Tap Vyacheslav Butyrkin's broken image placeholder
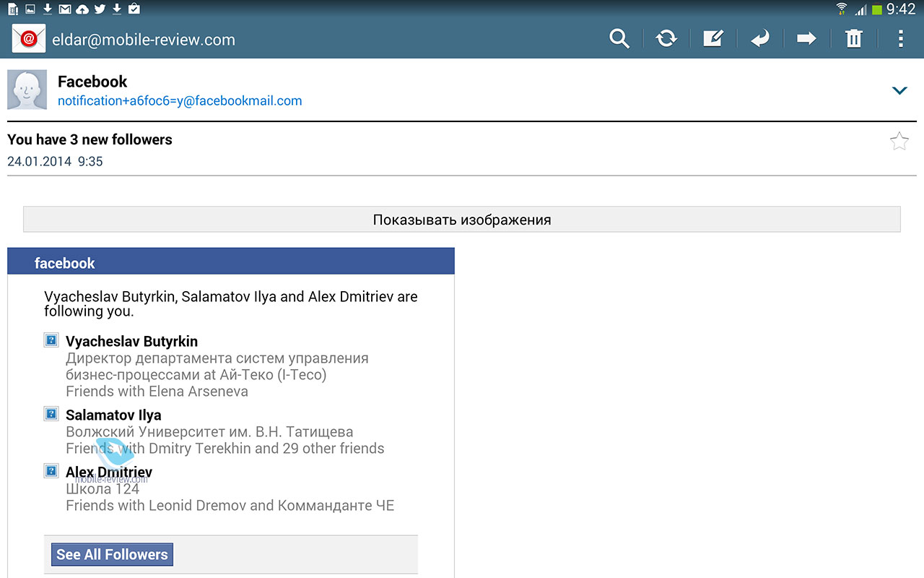924x578 pixels. point(51,340)
